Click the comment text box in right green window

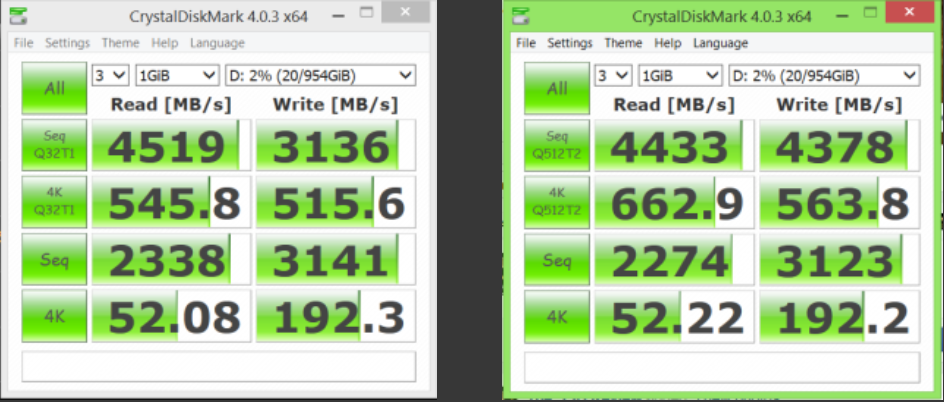(x=722, y=366)
